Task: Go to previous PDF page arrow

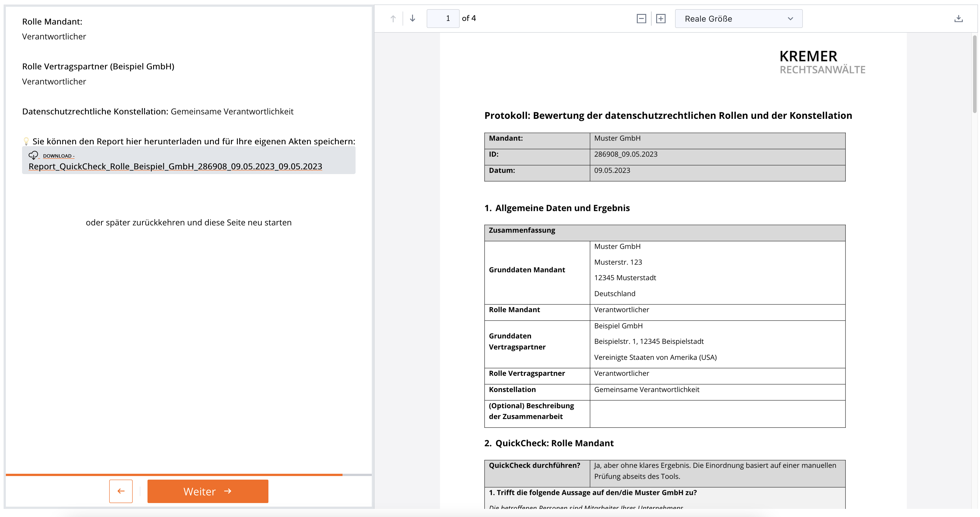Action: pos(393,19)
